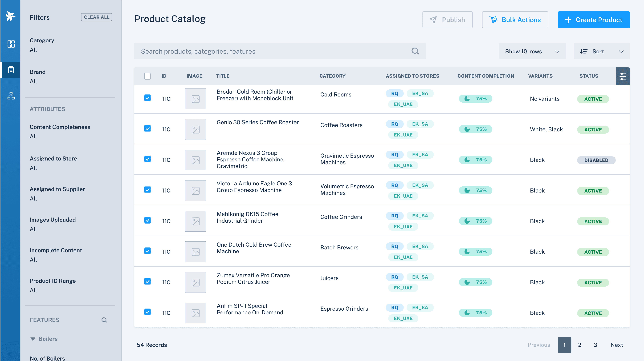This screenshot has width=644, height=361.
Task: Click the search magnifier in search bar
Action: pyautogui.click(x=415, y=51)
